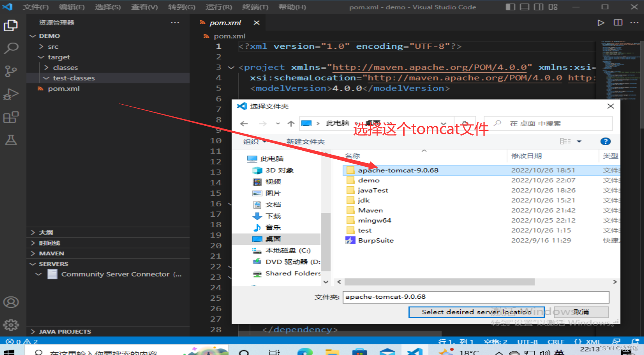Open the Manage gear in activity bar
The width and height of the screenshot is (644, 355).
pyautogui.click(x=11, y=325)
